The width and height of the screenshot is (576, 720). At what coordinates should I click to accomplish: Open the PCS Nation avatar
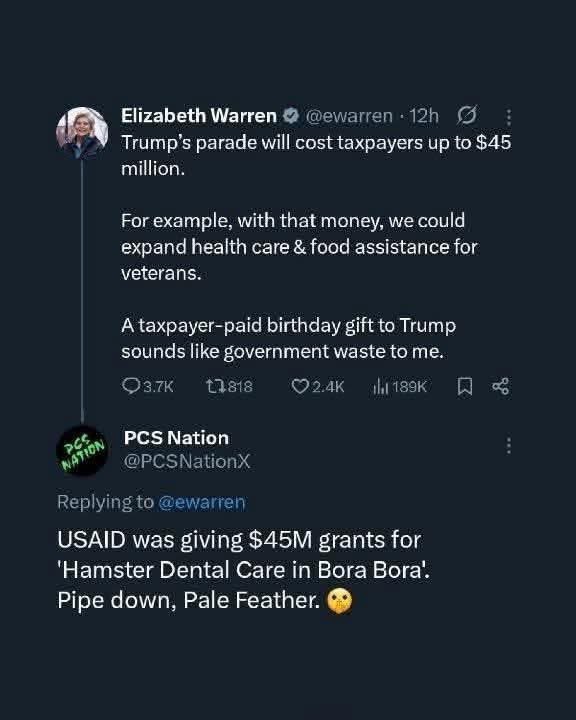(82, 450)
